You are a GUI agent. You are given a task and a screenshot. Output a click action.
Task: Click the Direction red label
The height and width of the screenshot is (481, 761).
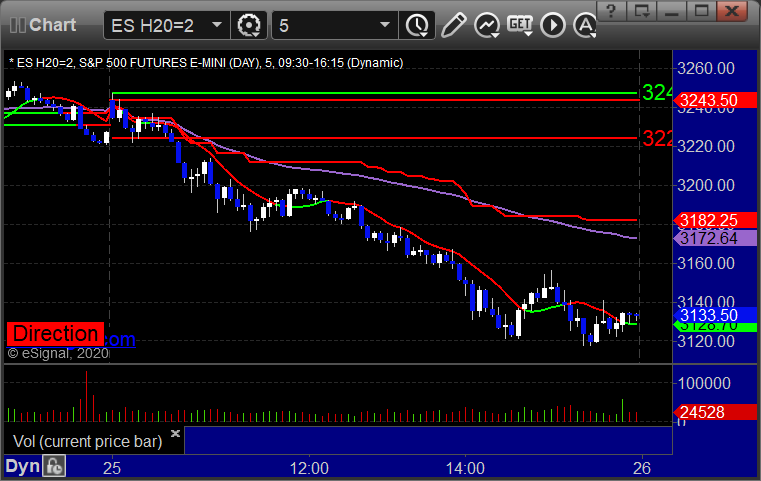point(55,334)
